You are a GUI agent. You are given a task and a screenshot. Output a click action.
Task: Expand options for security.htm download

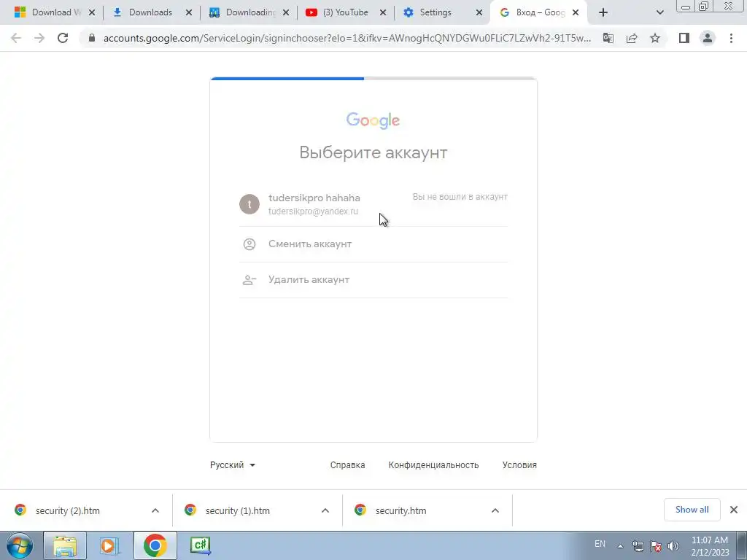(495, 510)
